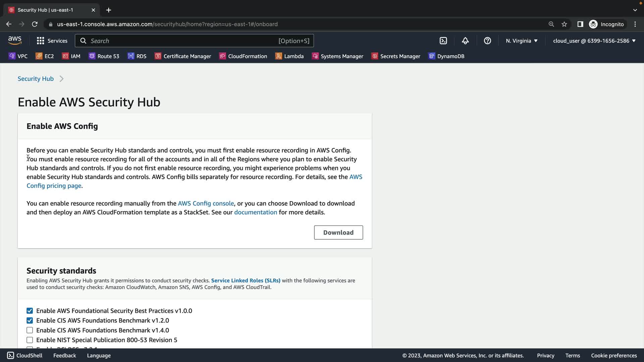Uncheck AWS Foundational Security Best Practices v1.0.0
Viewport: 644px width, 362px height.
click(30, 311)
